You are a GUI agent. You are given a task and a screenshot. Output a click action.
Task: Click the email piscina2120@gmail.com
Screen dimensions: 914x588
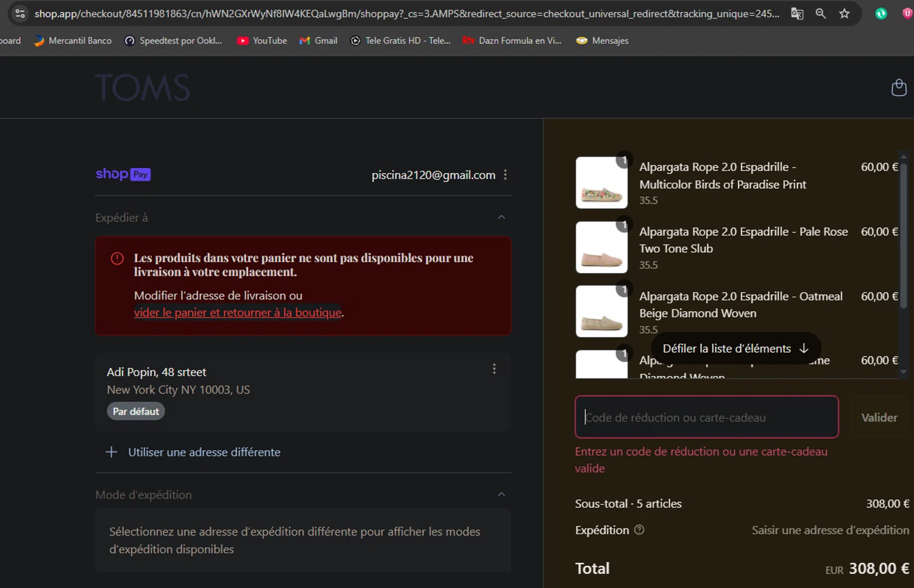tap(433, 175)
